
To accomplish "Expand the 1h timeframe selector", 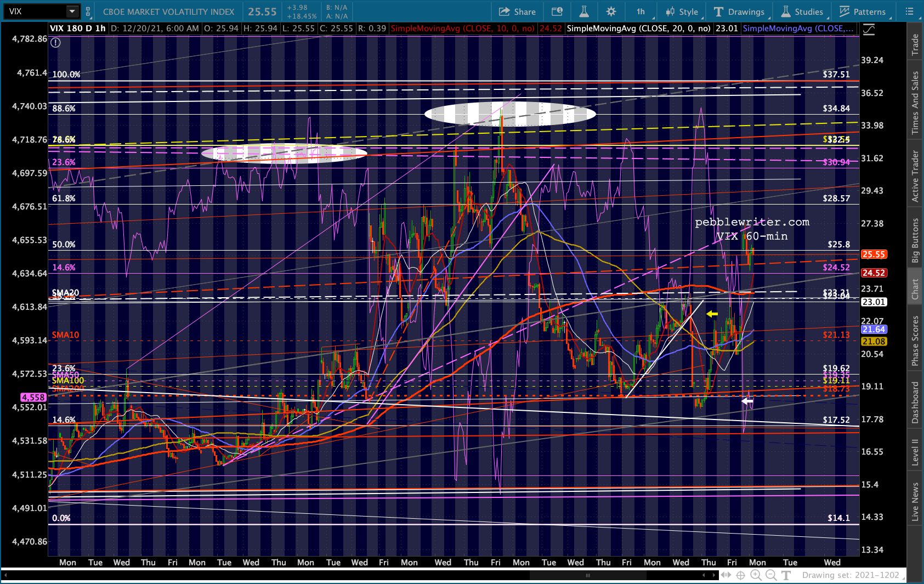I will [x=640, y=12].
